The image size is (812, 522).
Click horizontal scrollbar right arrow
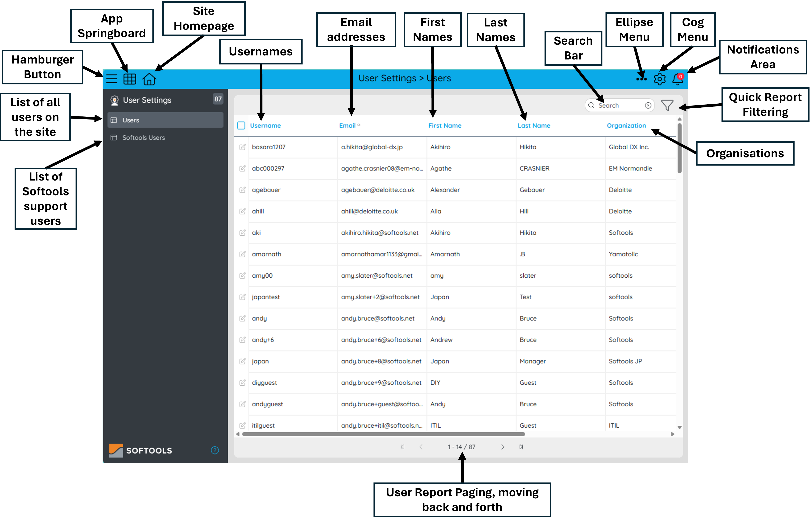[x=672, y=434]
